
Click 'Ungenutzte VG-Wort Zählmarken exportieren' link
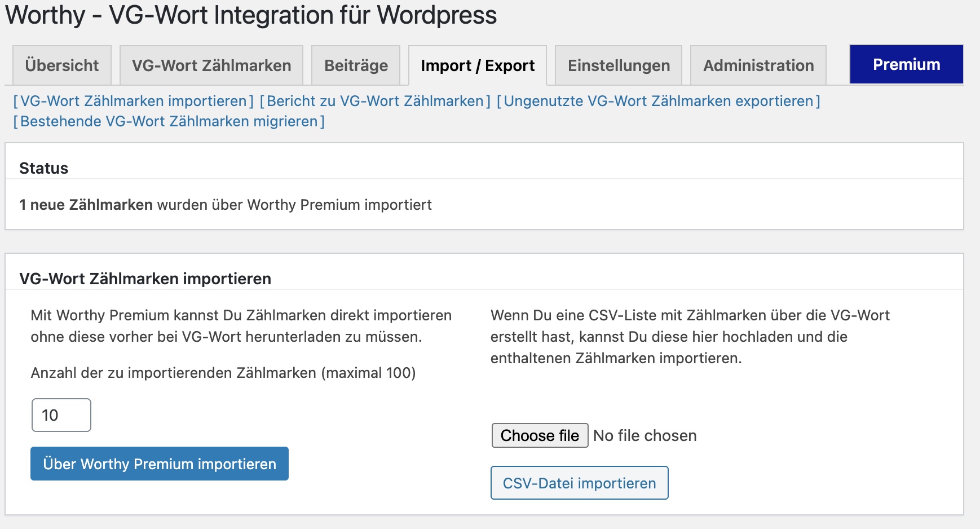pyautogui.click(x=658, y=101)
